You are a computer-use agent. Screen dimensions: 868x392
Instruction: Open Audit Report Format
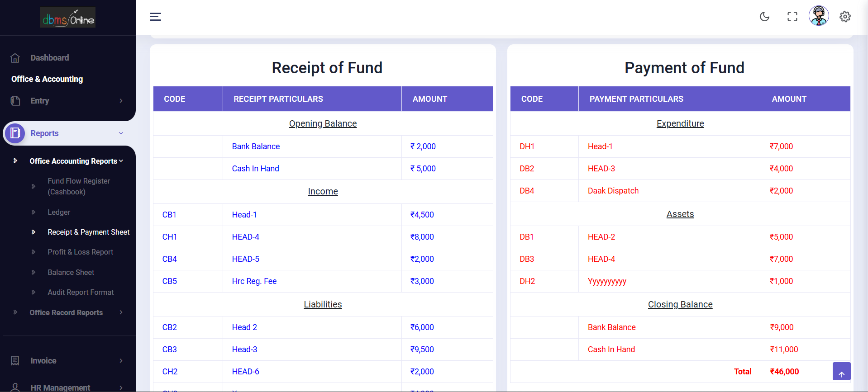pyautogui.click(x=81, y=293)
